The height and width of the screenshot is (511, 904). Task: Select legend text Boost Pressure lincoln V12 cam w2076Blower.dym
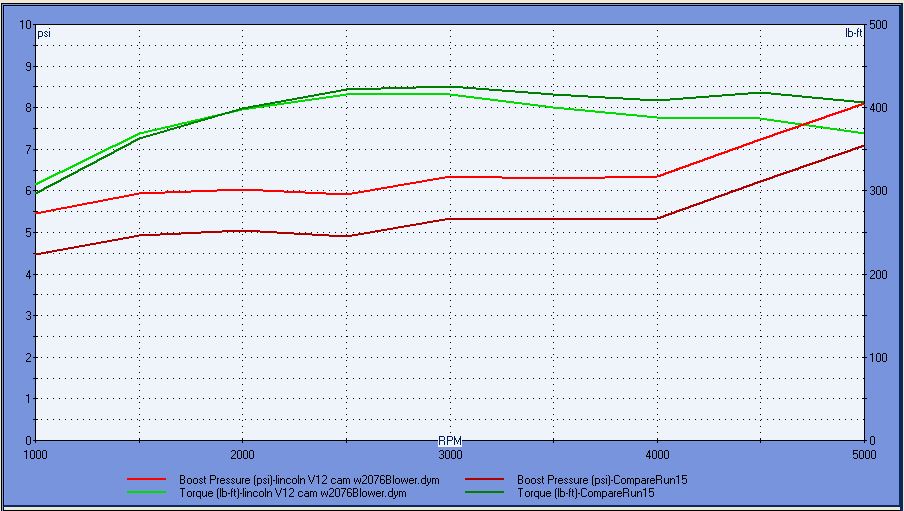click(308, 480)
